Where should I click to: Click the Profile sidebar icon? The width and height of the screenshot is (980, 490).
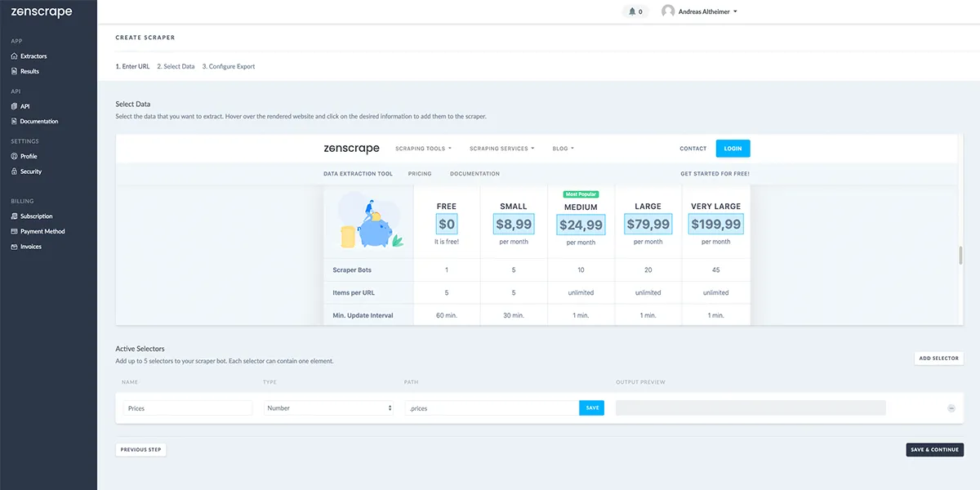(14, 156)
